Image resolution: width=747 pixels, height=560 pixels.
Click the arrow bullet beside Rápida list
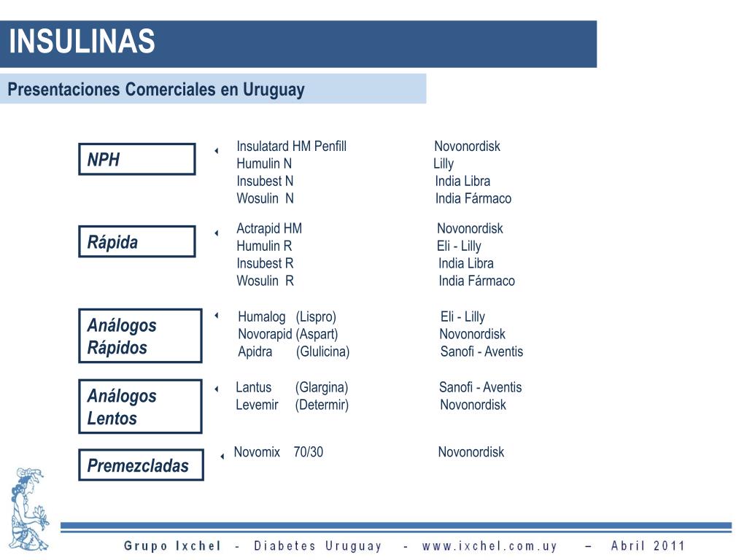216,233
